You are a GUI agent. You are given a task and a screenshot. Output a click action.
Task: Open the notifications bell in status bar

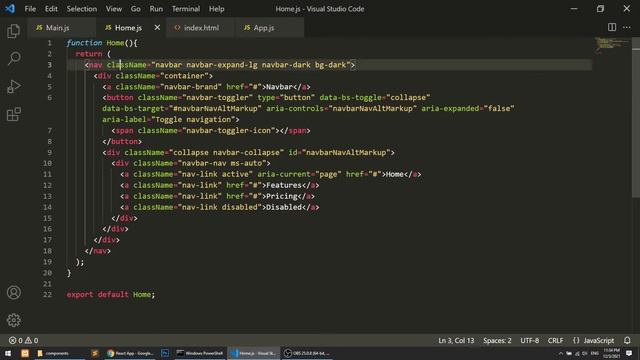(627, 340)
